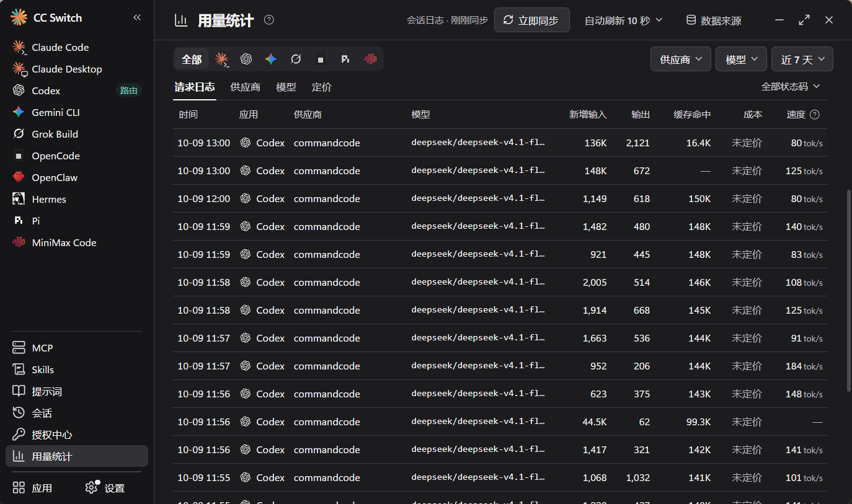Filter by Grok Build icon in filter bar
This screenshot has height=504, width=852.
tap(296, 59)
